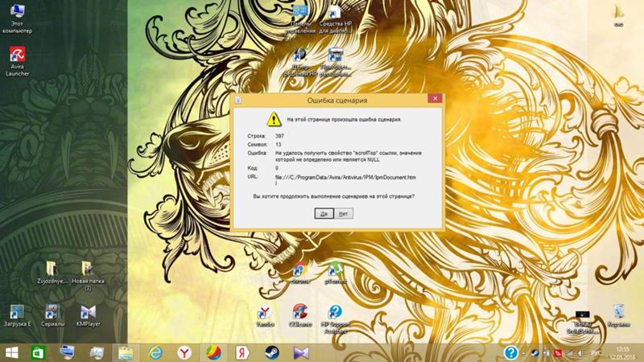Open Новая папка (3) folder

(x=88, y=276)
